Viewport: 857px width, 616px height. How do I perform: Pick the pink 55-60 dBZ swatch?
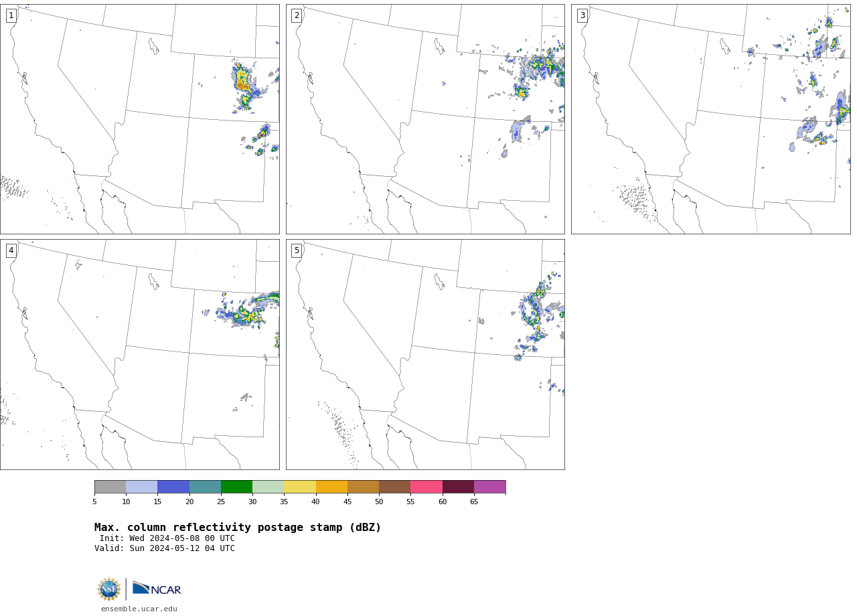426,487
